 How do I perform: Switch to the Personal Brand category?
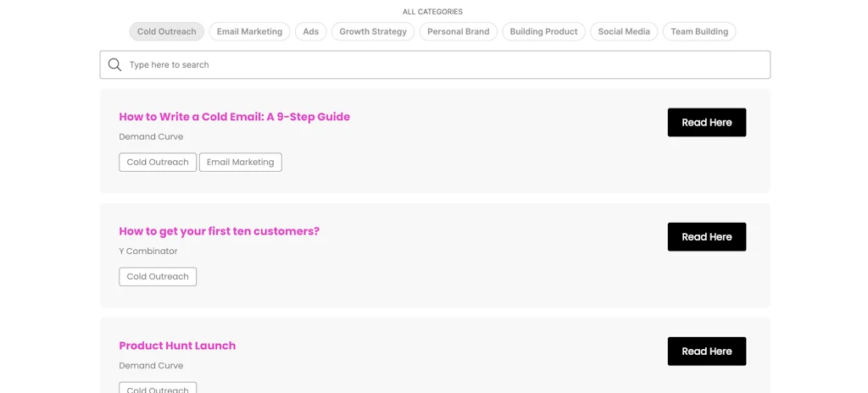pyautogui.click(x=458, y=31)
